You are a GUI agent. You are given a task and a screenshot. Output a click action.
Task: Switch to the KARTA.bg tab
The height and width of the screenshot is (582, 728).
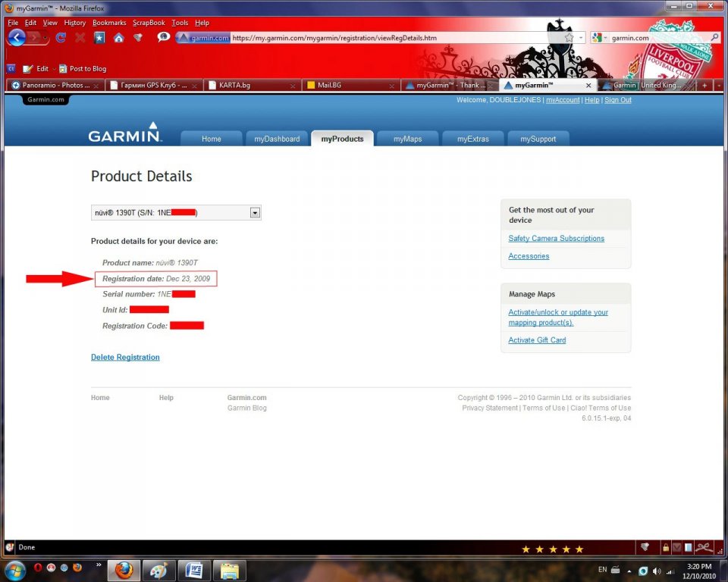click(x=252, y=86)
